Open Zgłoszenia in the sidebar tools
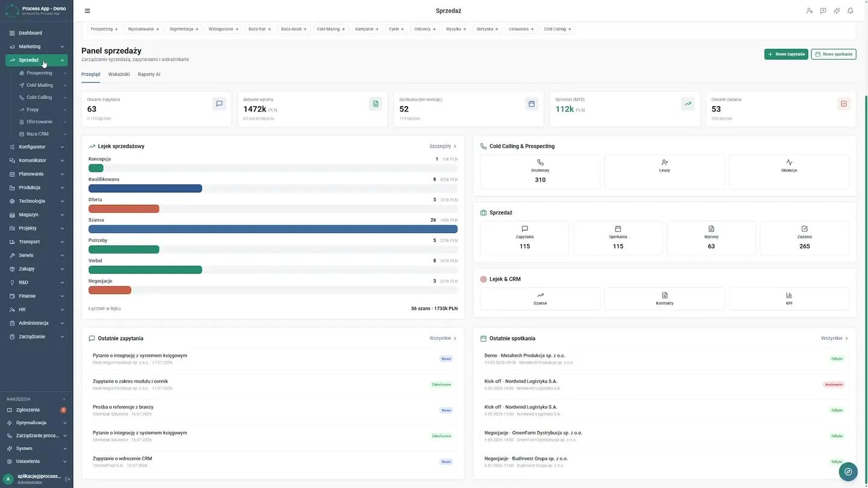 pos(36,410)
